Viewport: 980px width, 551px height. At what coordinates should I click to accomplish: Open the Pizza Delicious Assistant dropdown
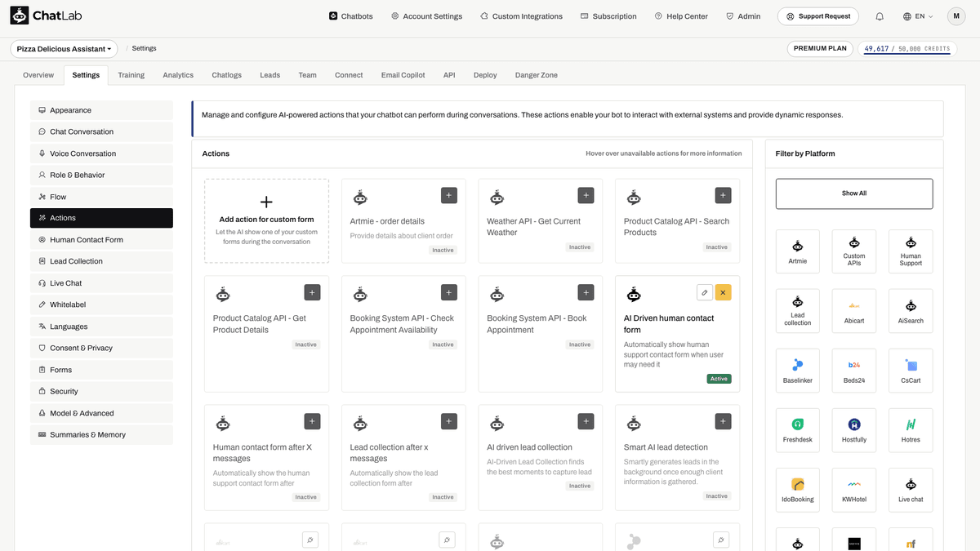[x=64, y=49]
